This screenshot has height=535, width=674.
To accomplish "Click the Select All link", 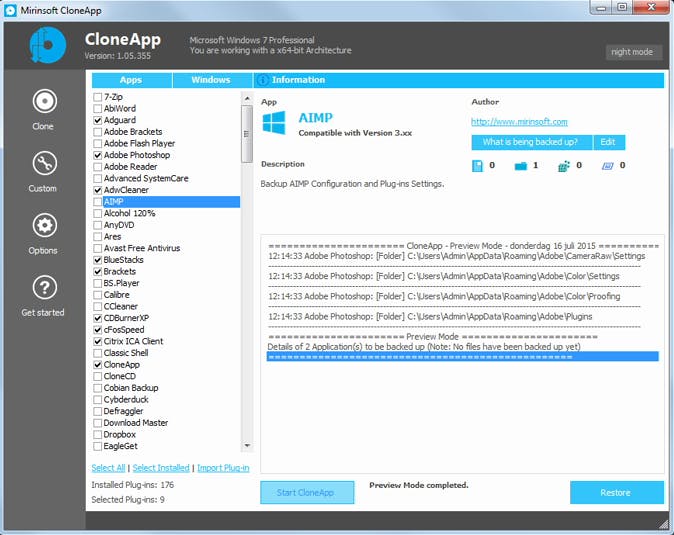I will pyautogui.click(x=108, y=468).
